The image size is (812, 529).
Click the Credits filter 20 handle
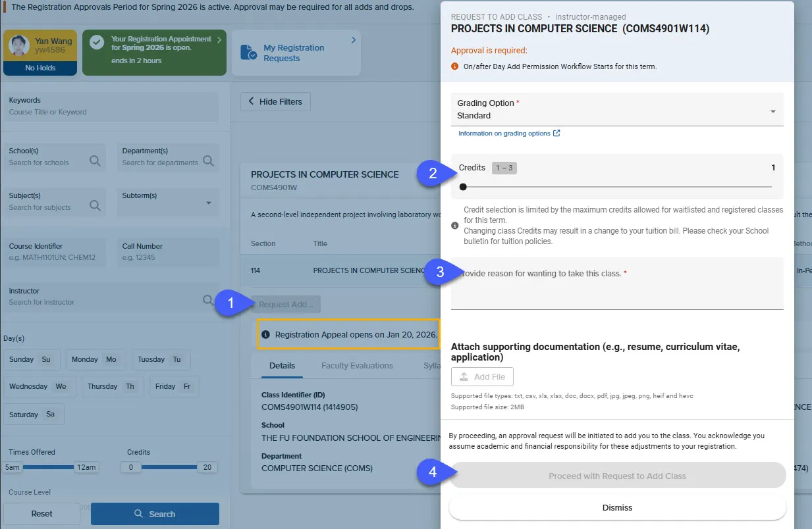pos(207,467)
